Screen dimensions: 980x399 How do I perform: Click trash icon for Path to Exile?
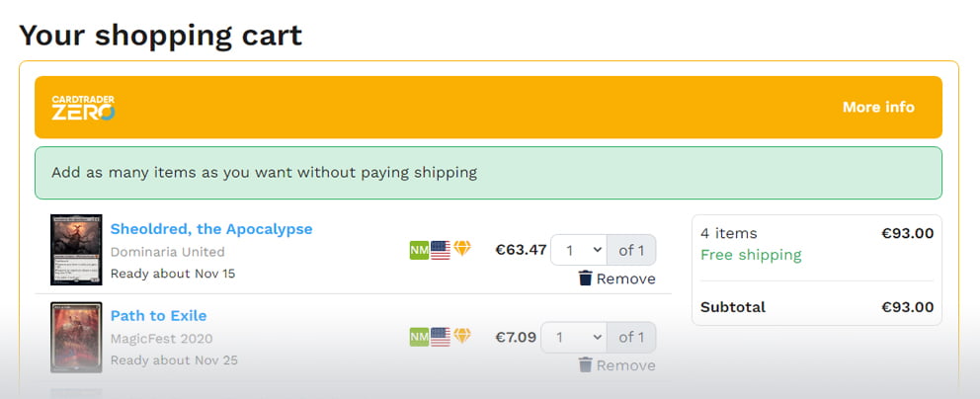[x=585, y=365]
